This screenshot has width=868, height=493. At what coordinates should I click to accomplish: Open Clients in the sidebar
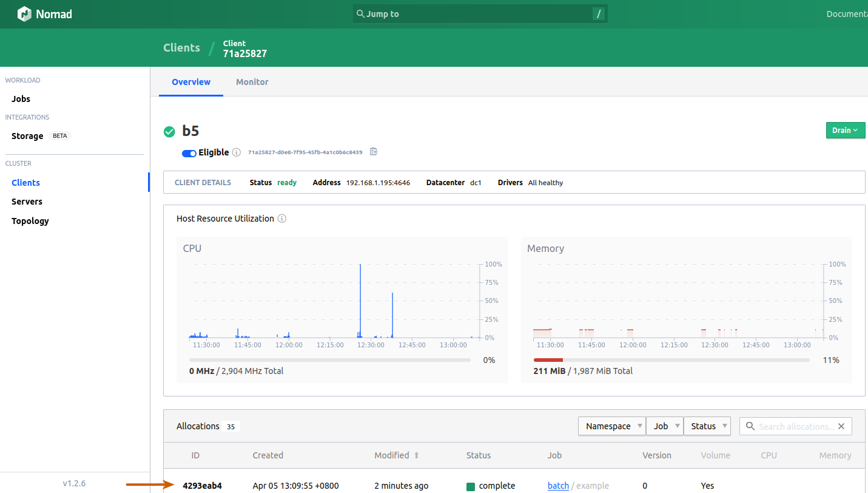25,183
